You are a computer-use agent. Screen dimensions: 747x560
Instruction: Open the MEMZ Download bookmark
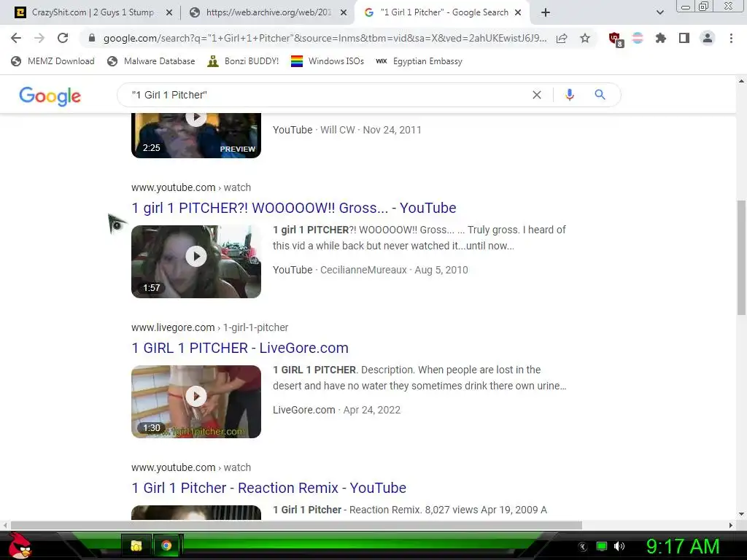tap(53, 61)
